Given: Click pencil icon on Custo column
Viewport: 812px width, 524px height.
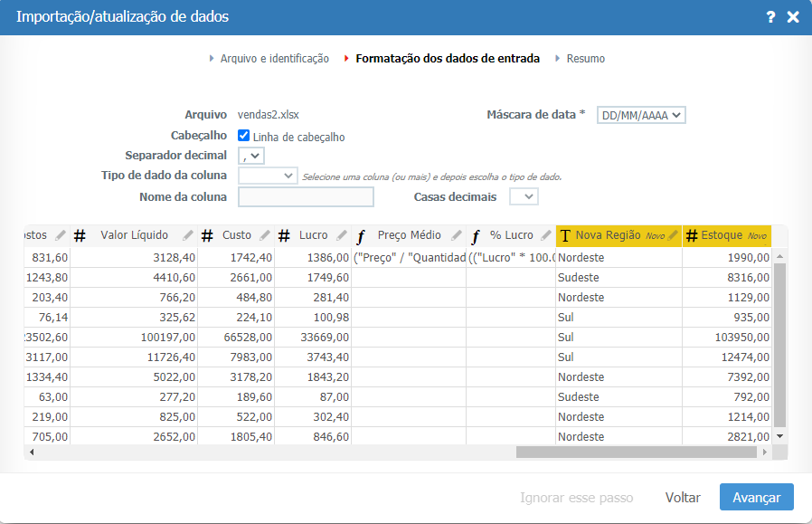Looking at the screenshot, I should [x=265, y=235].
